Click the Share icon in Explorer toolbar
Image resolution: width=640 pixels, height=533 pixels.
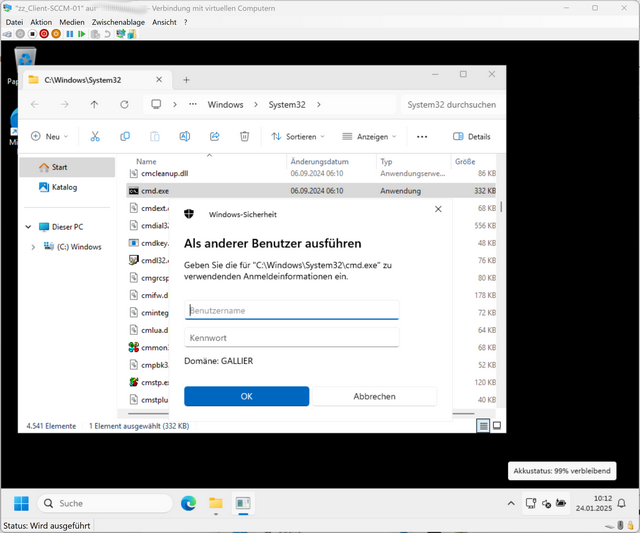[x=215, y=137]
